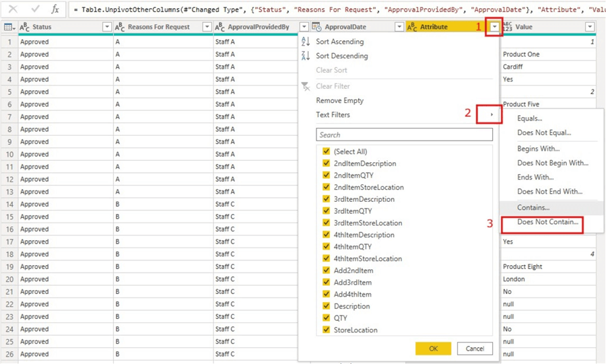Click the formula bar checkmark commit icon
This screenshot has height=364, width=606.
(35, 9)
